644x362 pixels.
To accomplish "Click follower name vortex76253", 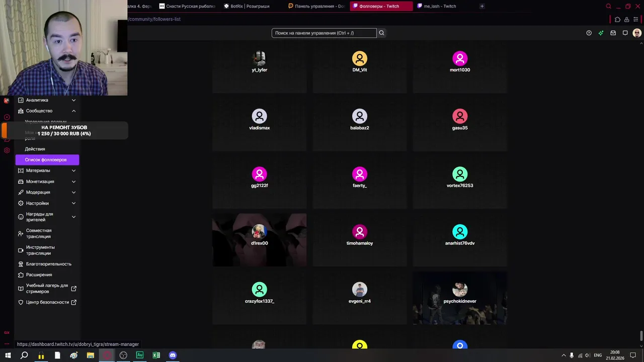I will tap(460, 186).
